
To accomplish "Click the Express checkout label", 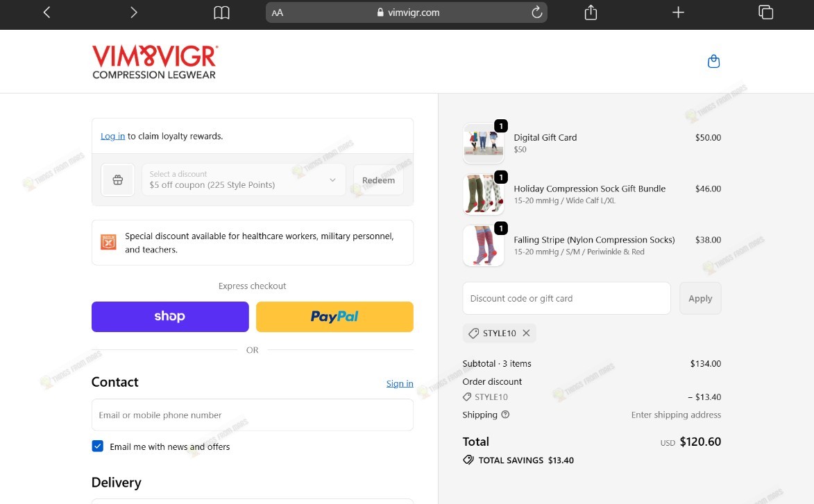I will click(x=253, y=286).
